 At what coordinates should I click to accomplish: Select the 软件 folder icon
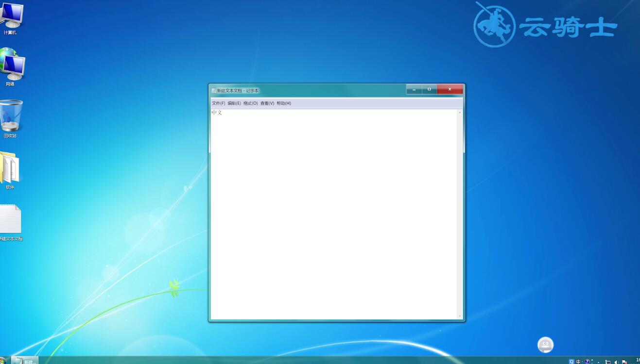tap(10, 170)
